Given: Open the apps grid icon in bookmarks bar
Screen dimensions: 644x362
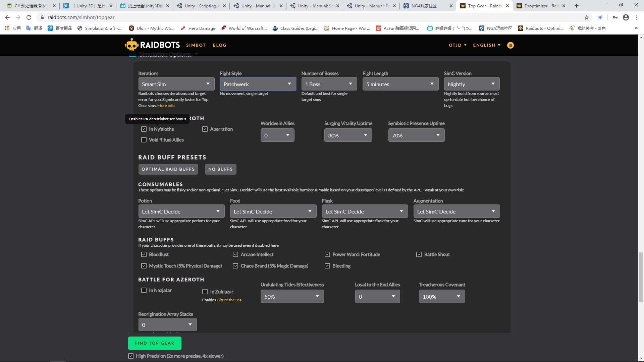Looking at the screenshot, I should click(7, 28).
